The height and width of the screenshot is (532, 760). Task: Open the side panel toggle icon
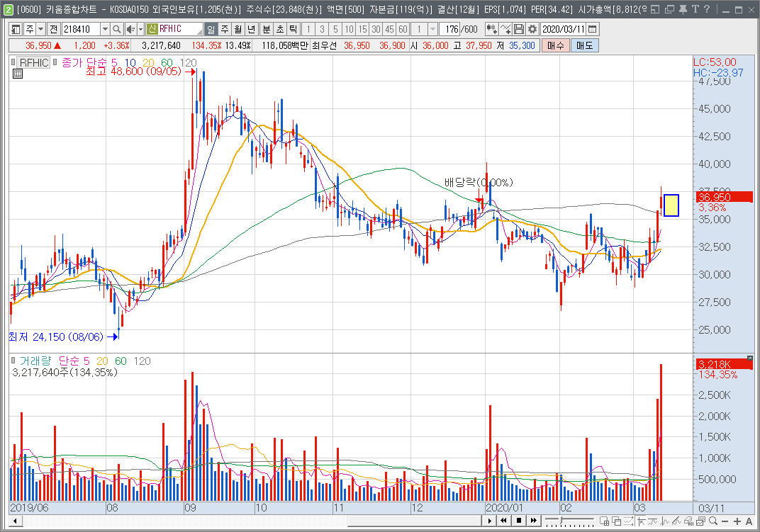tap(16, 30)
